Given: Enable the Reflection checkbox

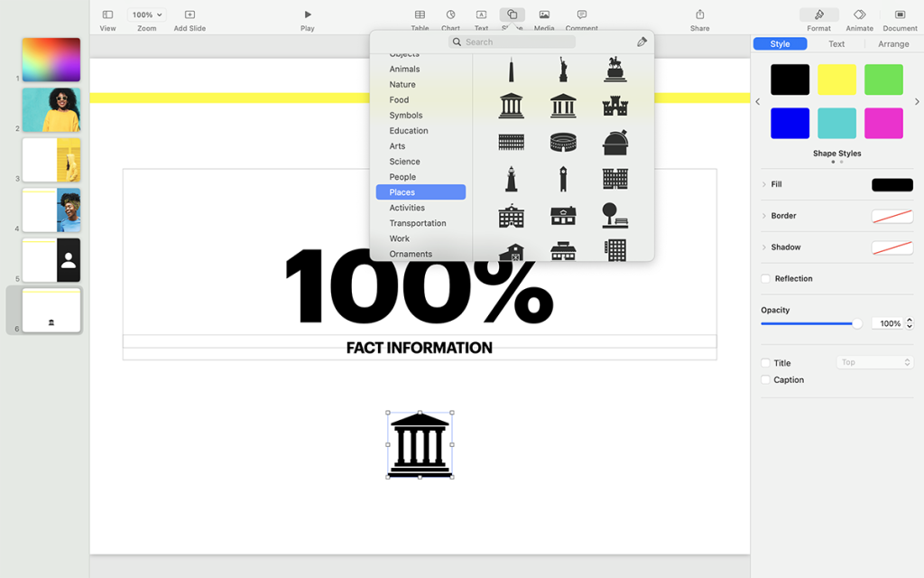Looking at the screenshot, I should [x=765, y=278].
